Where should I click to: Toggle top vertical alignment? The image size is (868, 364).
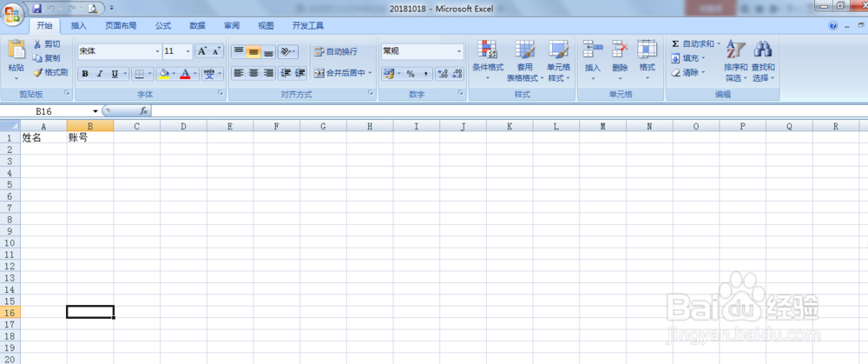(x=239, y=51)
